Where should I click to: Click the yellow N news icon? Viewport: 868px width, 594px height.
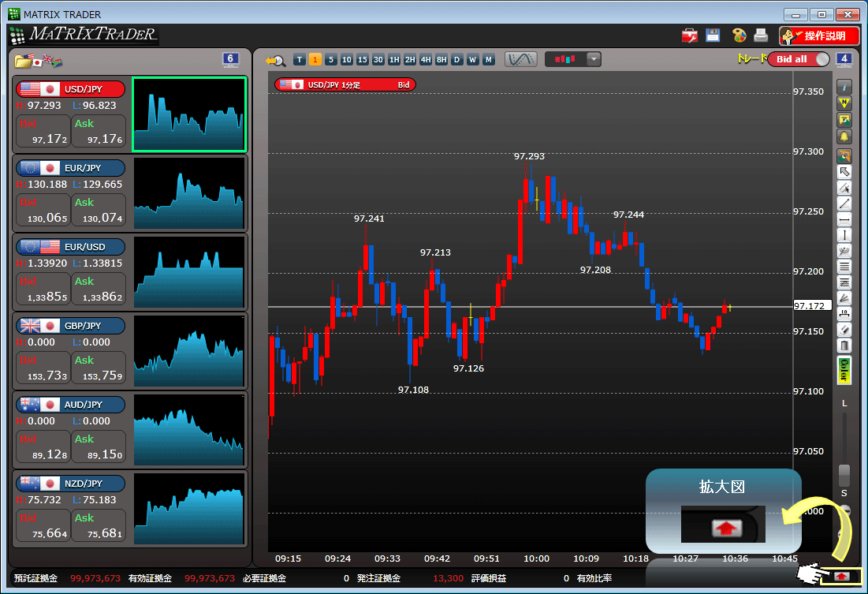844,103
